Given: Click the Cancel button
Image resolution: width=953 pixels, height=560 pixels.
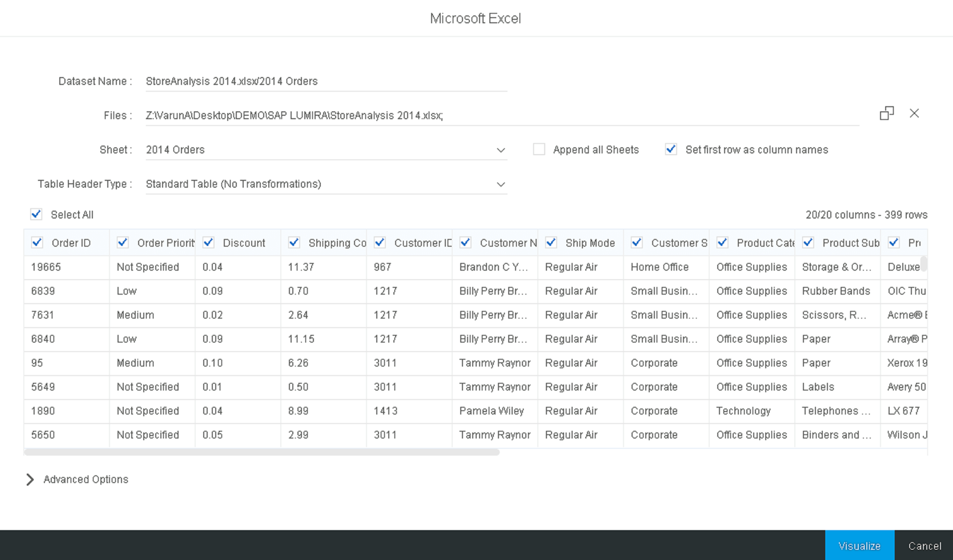Looking at the screenshot, I should tap(925, 545).
